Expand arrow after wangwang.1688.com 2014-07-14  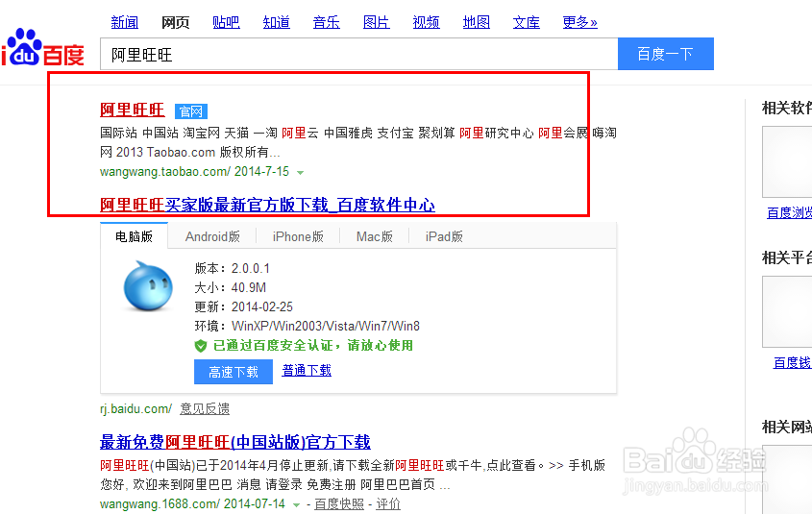coord(296,504)
